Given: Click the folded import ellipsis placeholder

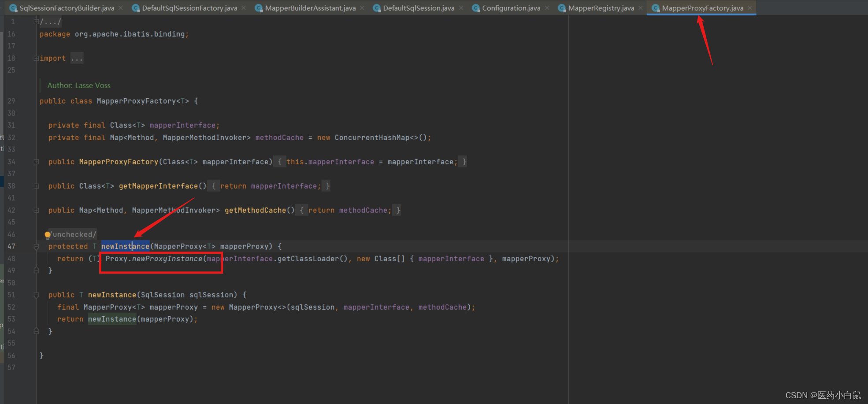Looking at the screenshot, I should tap(77, 58).
